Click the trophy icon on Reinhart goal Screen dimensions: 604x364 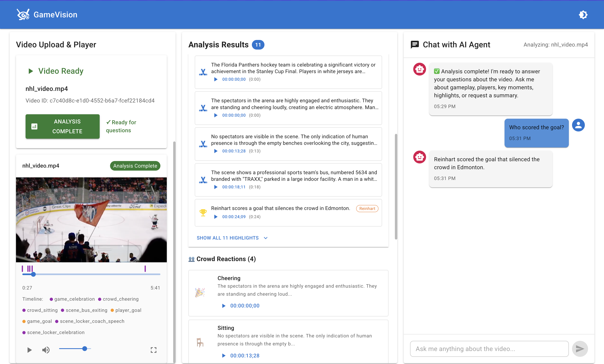(203, 212)
